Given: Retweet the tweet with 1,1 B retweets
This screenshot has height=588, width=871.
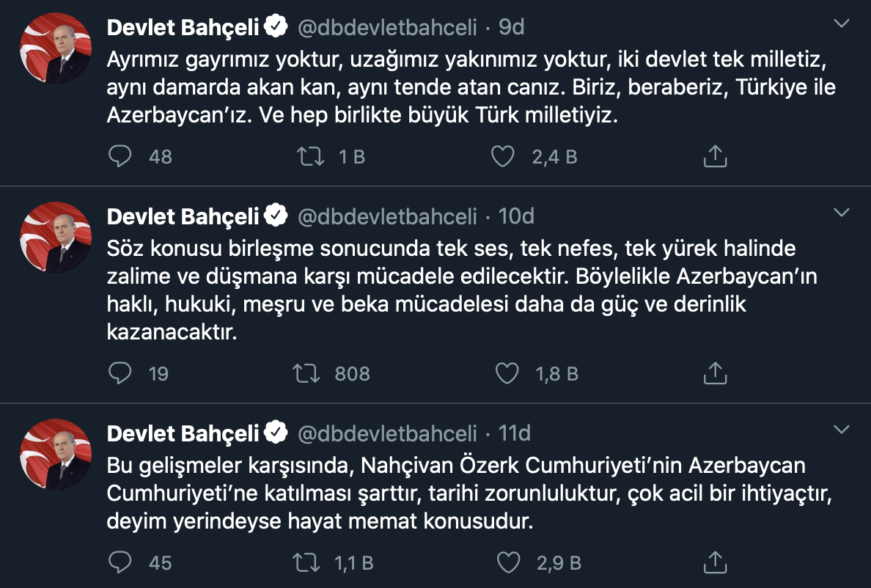Looking at the screenshot, I should [306, 562].
